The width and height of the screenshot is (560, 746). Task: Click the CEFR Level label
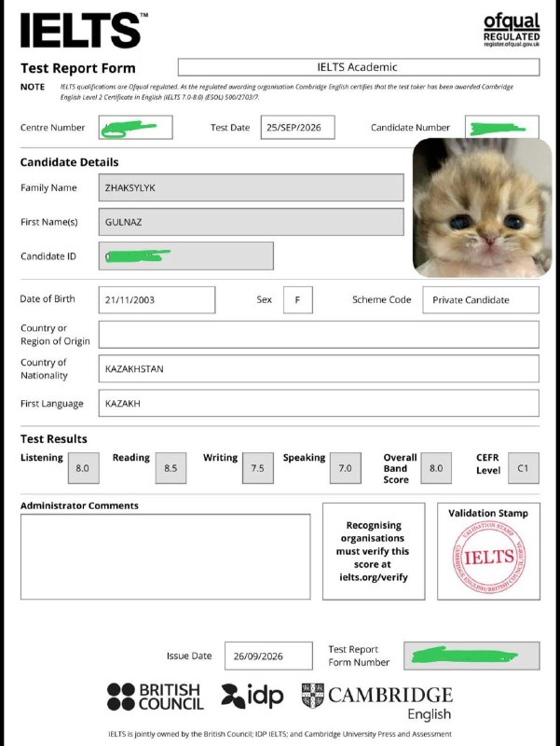(x=488, y=463)
